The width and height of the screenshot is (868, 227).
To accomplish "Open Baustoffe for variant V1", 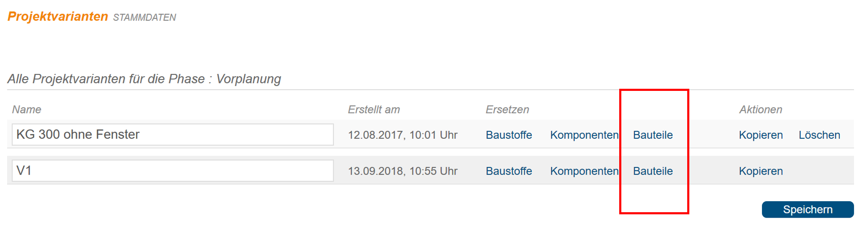I will [x=509, y=171].
